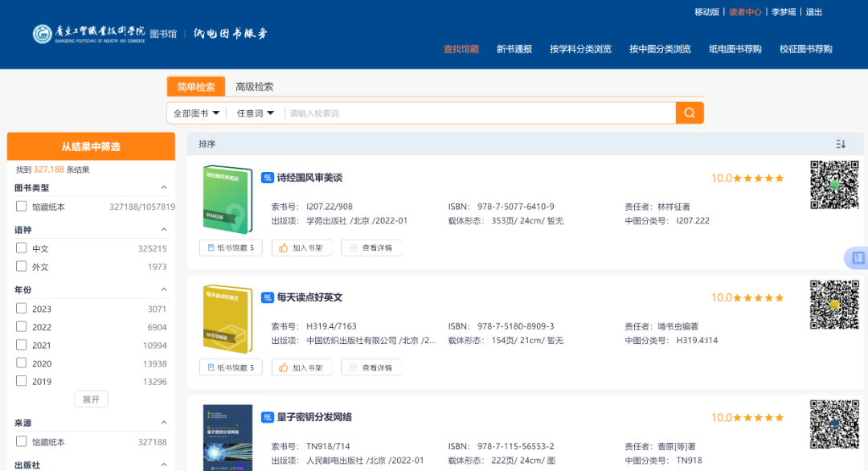Check the 馆藏纸本 box under 图书类型
The height and width of the screenshot is (471, 868).
tap(21, 207)
